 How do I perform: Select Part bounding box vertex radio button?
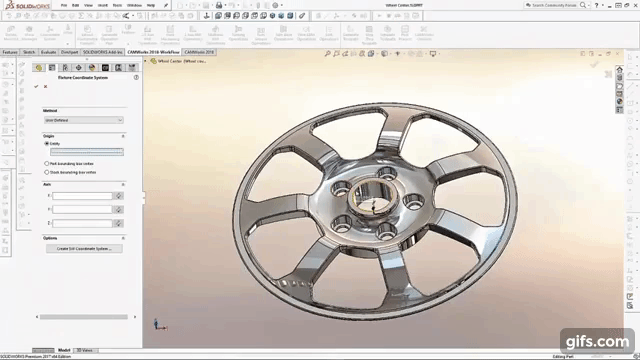[x=47, y=163]
